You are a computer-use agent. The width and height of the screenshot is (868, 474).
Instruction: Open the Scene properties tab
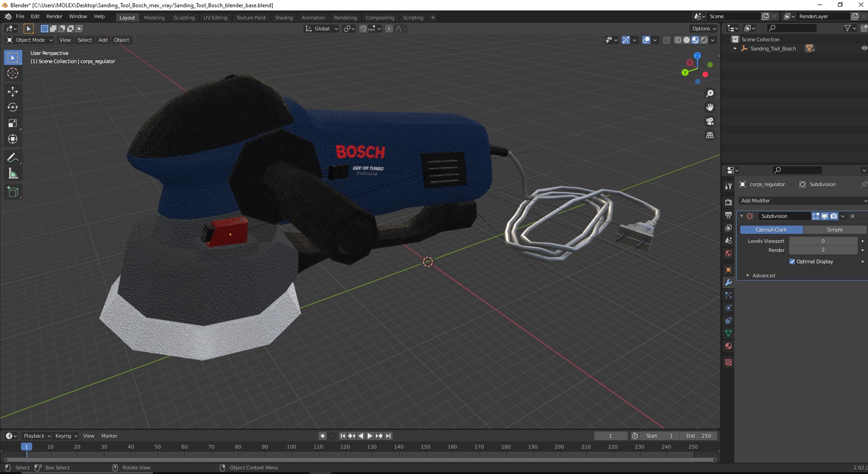tap(728, 241)
